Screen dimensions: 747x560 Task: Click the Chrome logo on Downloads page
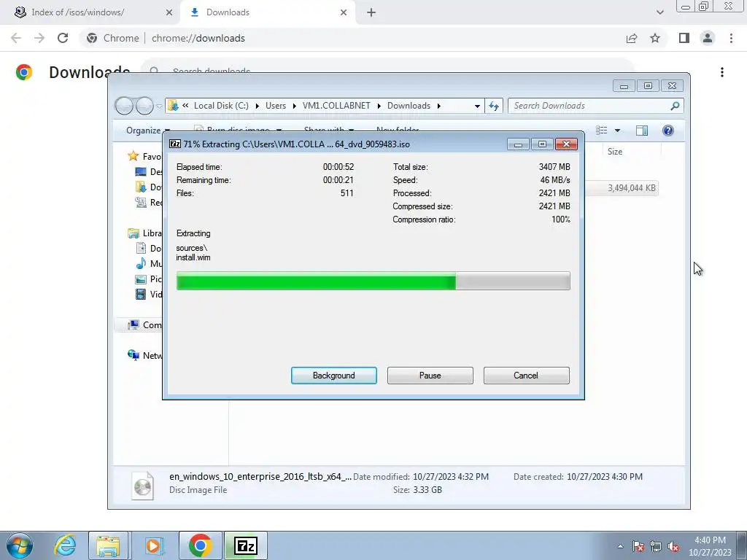click(x=24, y=72)
